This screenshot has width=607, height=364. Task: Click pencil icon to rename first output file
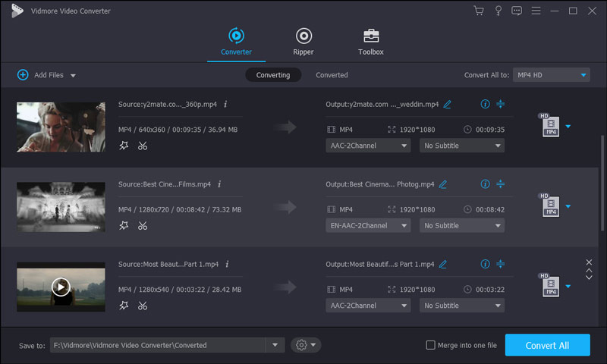pyautogui.click(x=448, y=104)
